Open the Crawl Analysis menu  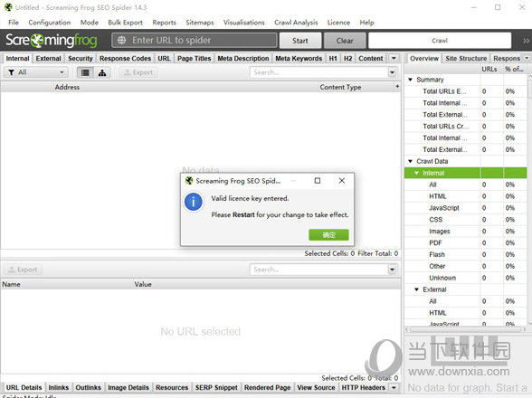296,23
